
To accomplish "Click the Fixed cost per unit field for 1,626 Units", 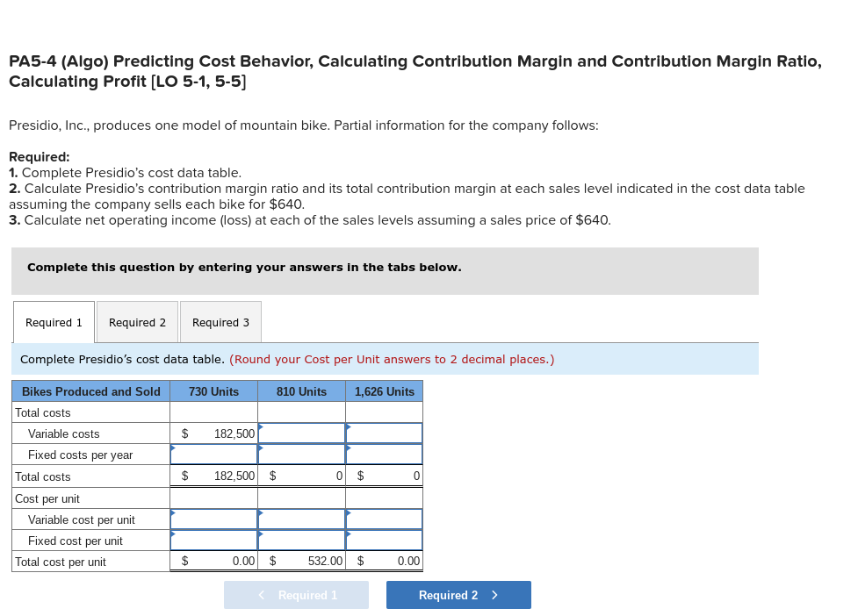I will tap(384, 541).
